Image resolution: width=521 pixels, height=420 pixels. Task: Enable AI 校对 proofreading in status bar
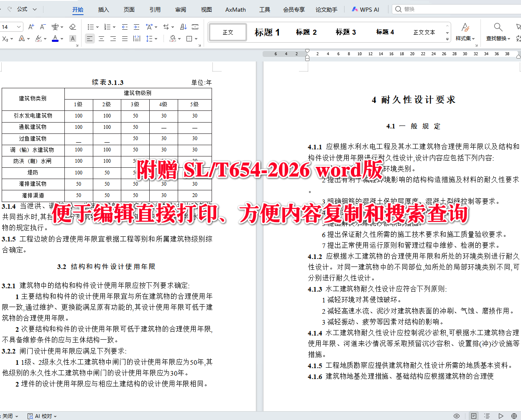coord(40,416)
